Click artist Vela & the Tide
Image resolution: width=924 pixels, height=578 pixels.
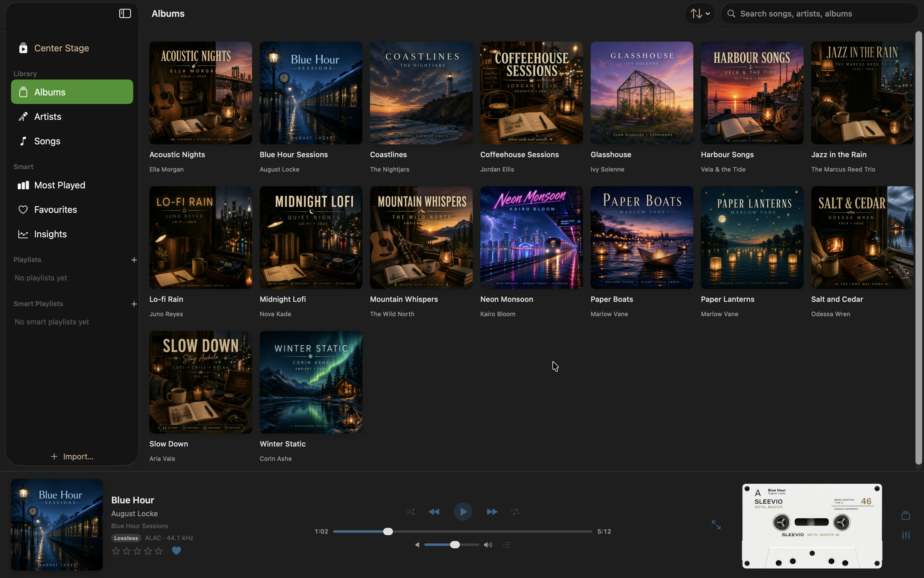click(723, 169)
